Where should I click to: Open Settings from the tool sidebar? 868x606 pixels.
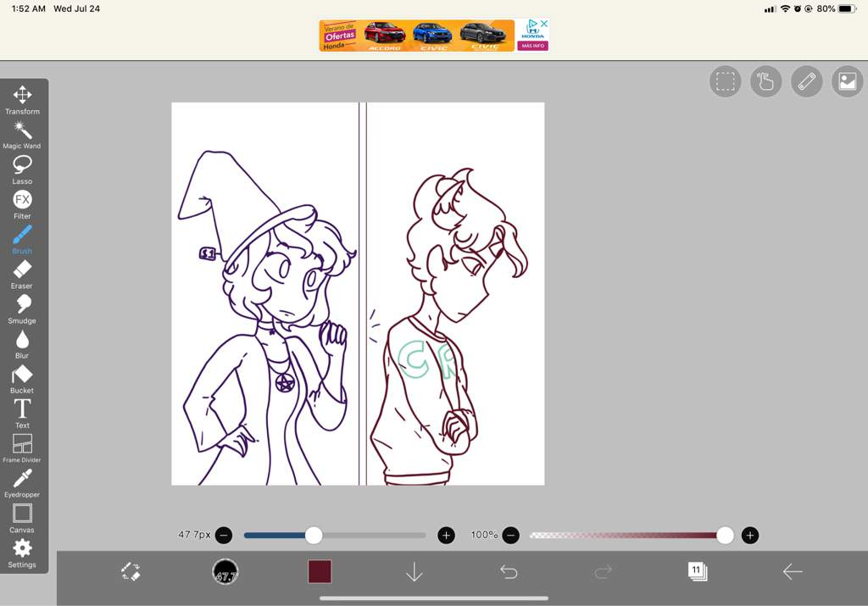pos(22,553)
